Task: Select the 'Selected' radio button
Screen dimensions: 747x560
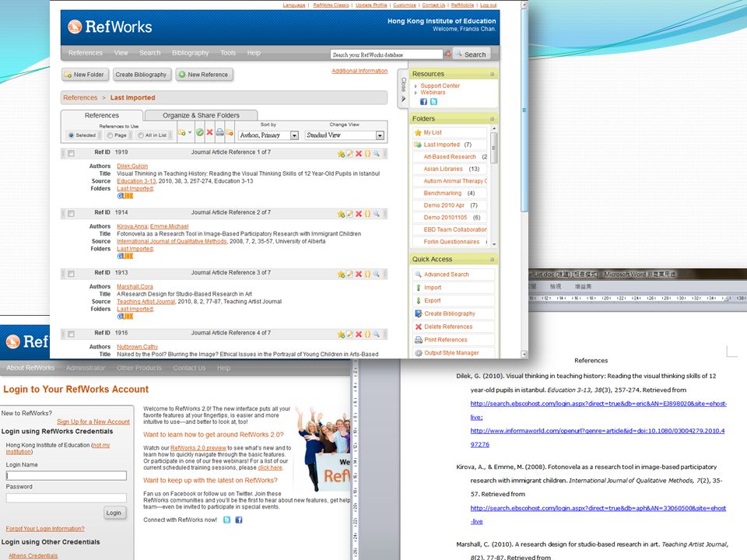Action: [71, 135]
